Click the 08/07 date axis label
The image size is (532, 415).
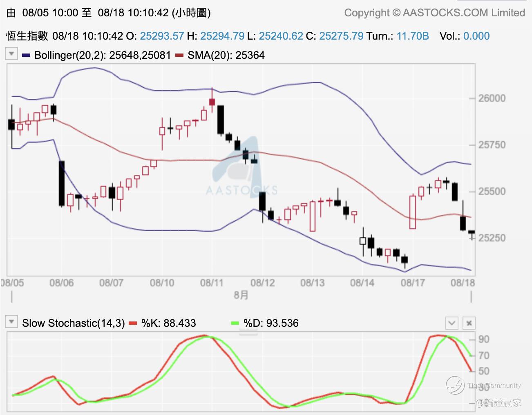coord(112,283)
